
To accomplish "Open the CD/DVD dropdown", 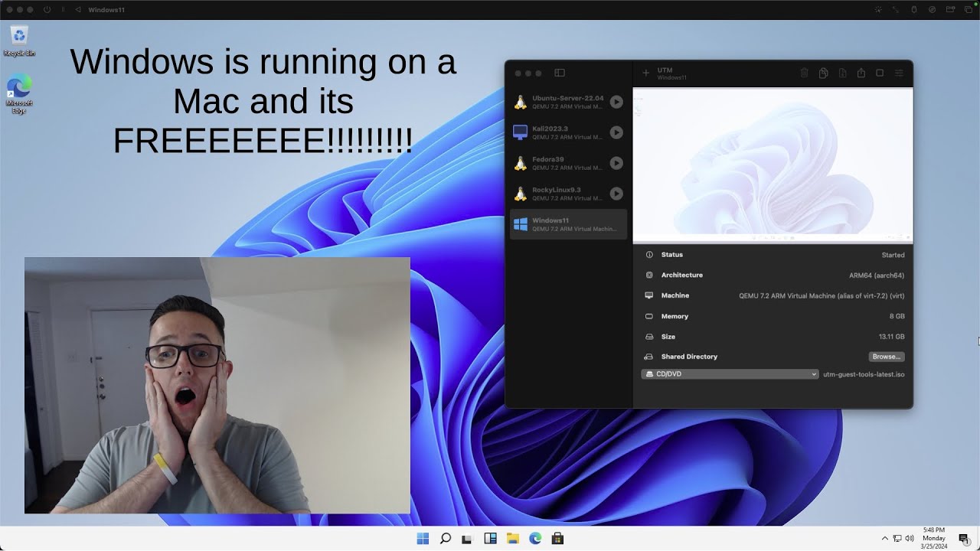I will coord(730,374).
